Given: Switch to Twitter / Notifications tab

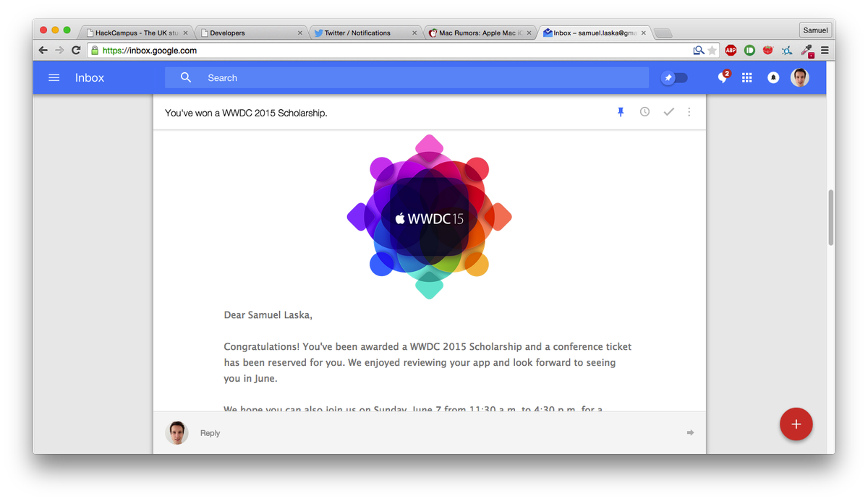Looking at the screenshot, I should tap(365, 33).
